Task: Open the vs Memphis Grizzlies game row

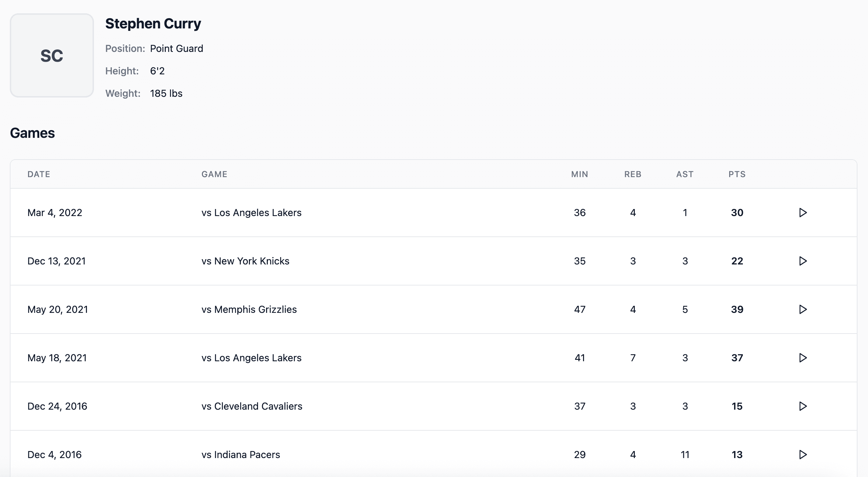Action: point(249,309)
